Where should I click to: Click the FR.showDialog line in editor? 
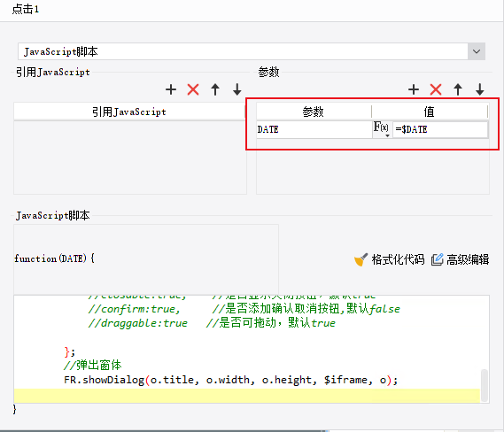click(x=230, y=380)
